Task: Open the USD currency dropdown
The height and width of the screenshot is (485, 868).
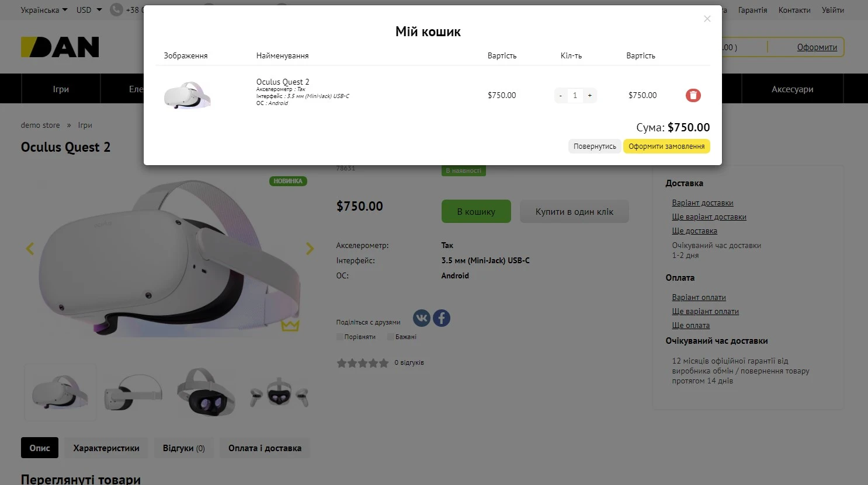Action: (x=89, y=10)
